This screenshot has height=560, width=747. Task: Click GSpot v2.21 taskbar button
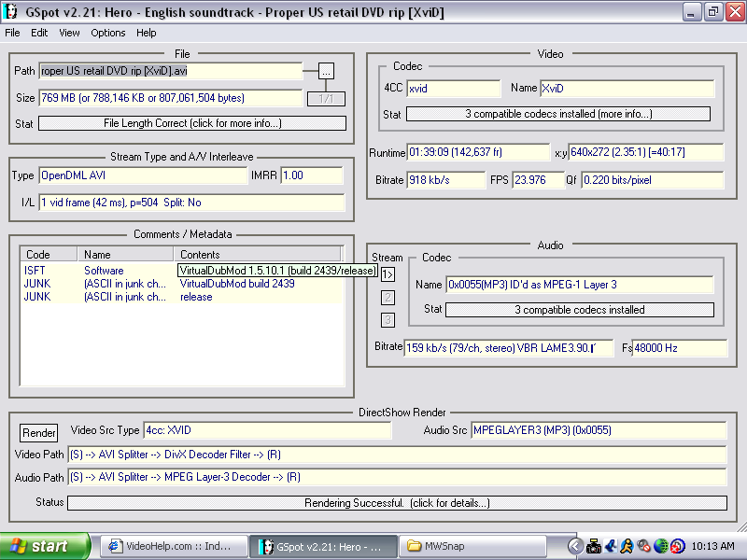pyautogui.click(x=323, y=547)
